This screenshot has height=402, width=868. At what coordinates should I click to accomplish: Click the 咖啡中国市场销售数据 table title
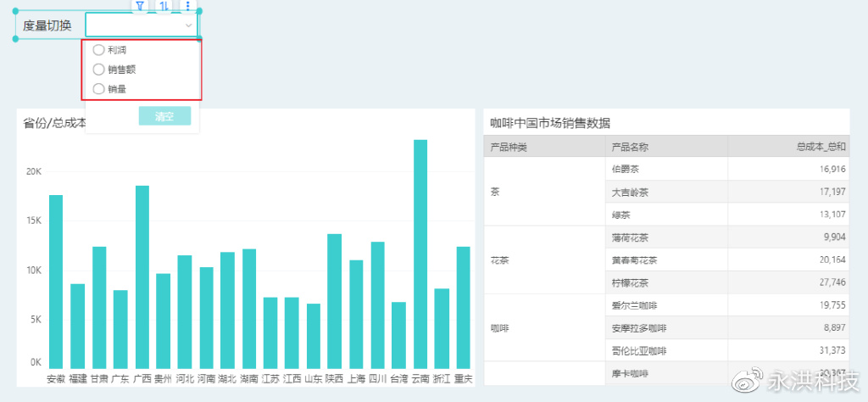coord(550,123)
